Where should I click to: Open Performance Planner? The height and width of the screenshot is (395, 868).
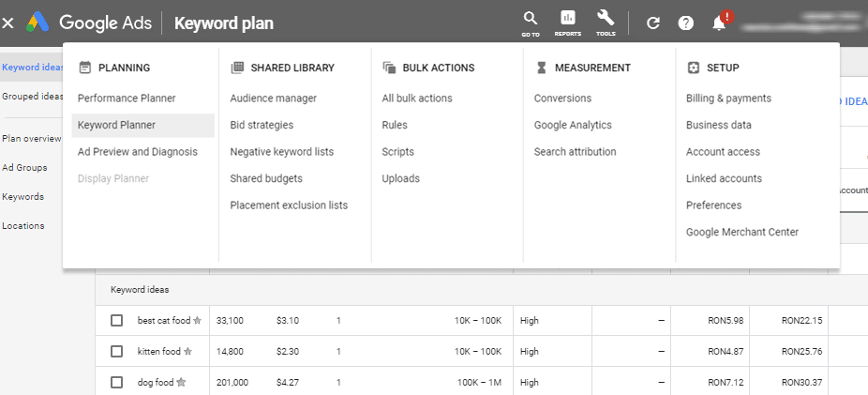point(127,99)
